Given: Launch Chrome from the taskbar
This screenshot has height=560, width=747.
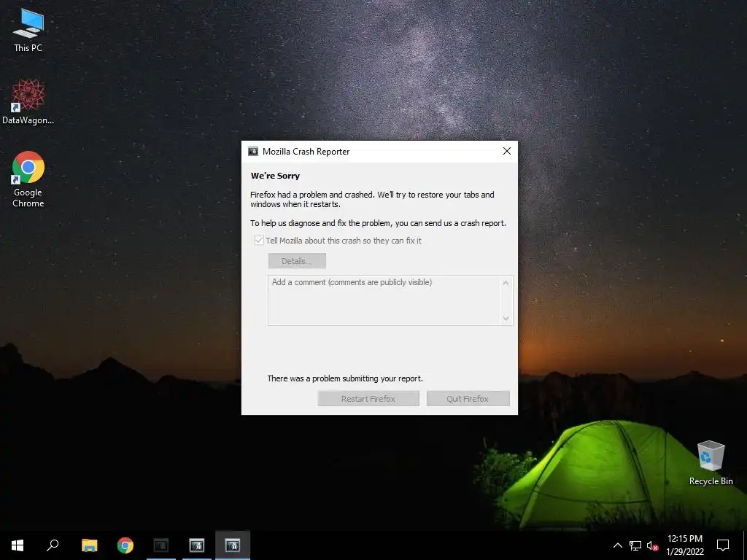Looking at the screenshot, I should pos(125,545).
